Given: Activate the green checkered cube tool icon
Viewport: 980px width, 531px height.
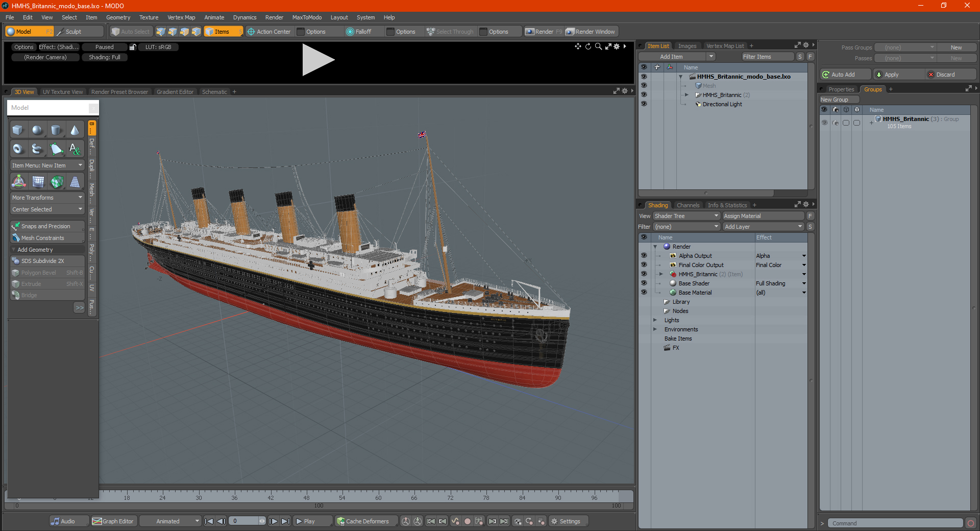Looking at the screenshot, I should click(x=57, y=182).
